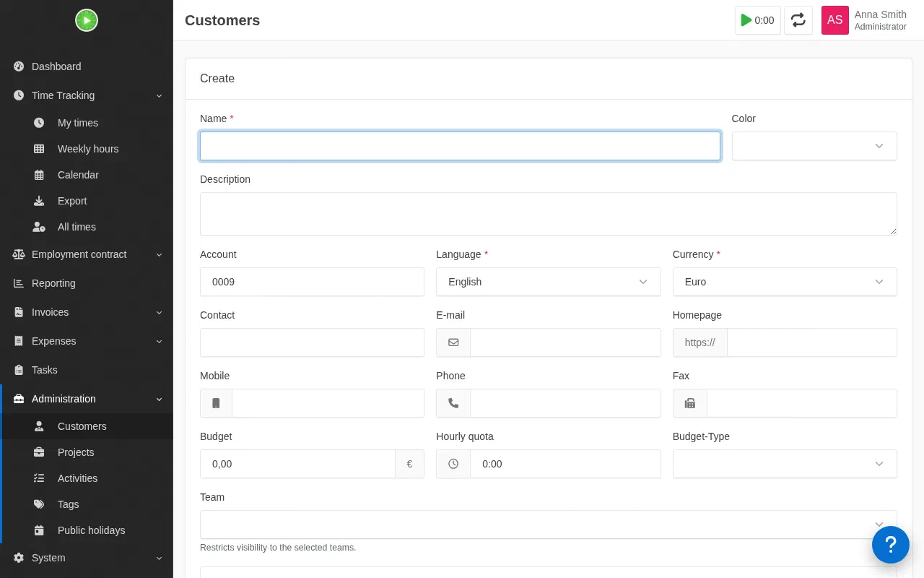Click the mobile device icon beside Mobile field
The height and width of the screenshot is (578, 924).
(x=216, y=403)
